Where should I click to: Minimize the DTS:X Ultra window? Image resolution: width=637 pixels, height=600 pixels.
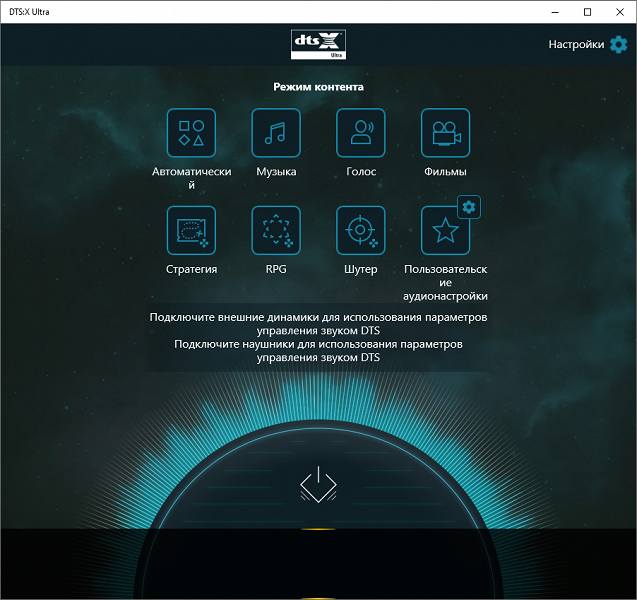[x=555, y=12]
